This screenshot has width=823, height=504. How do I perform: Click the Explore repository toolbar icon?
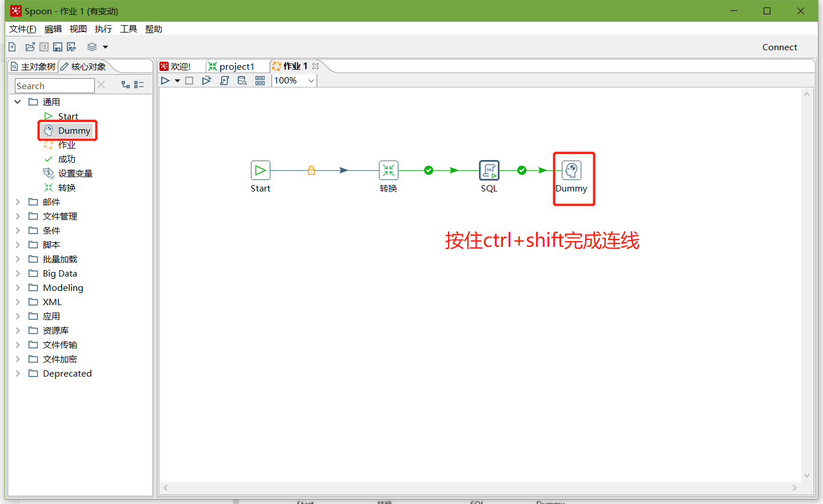coord(44,47)
